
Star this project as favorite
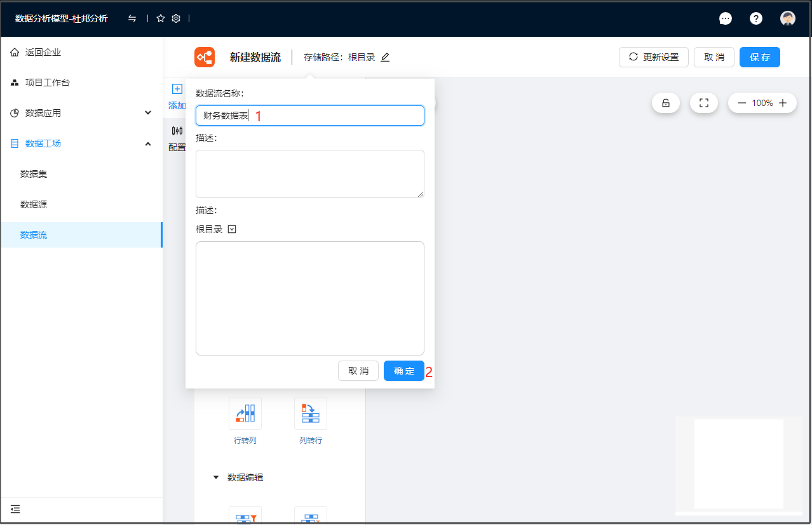161,18
